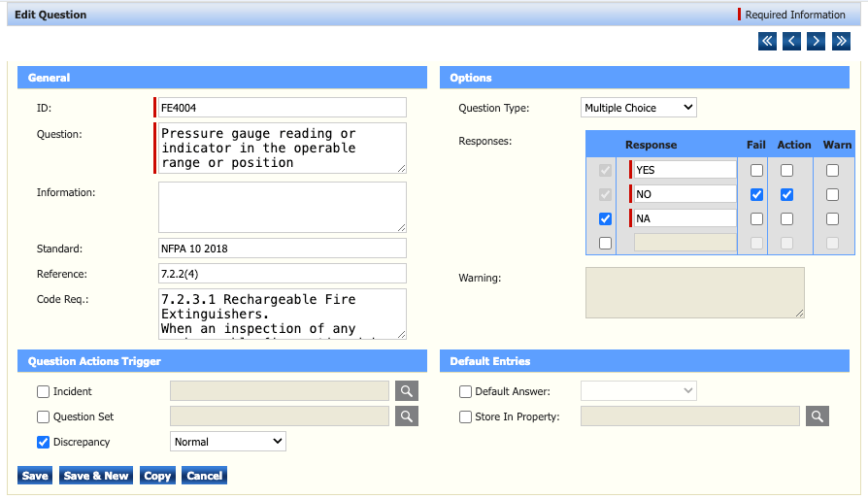Screen dimensions: 868x499
Task: Open the Default Answer dropdown
Action: tap(638, 391)
